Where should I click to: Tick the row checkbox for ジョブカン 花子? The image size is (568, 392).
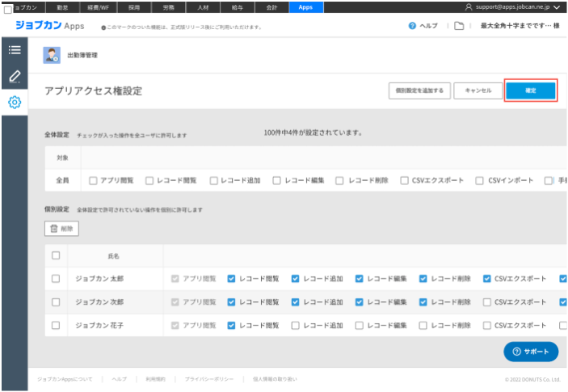click(x=56, y=326)
